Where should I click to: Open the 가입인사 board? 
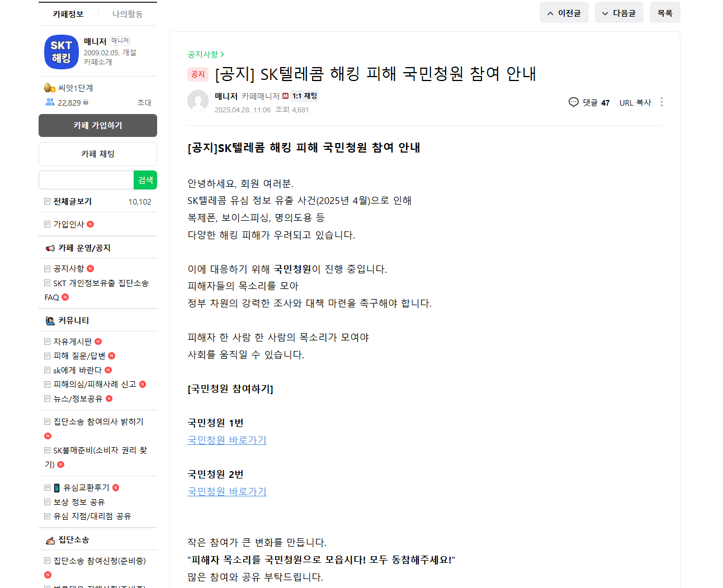[x=69, y=224]
